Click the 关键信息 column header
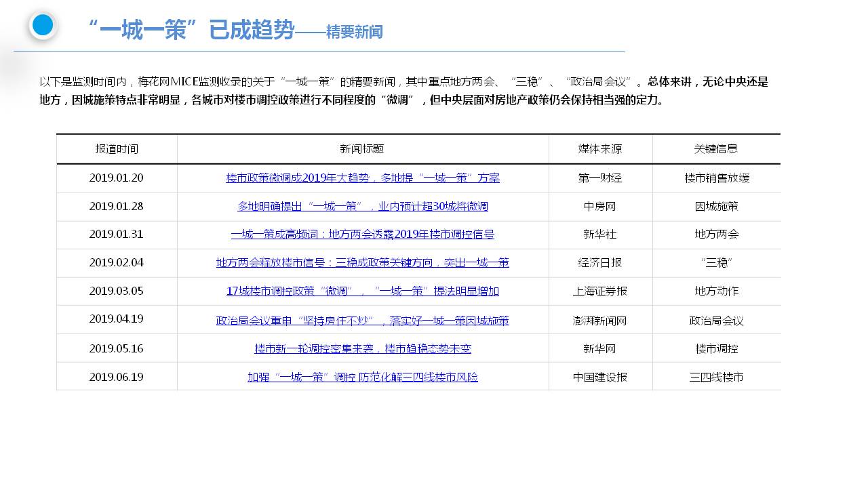 point(716,149)
